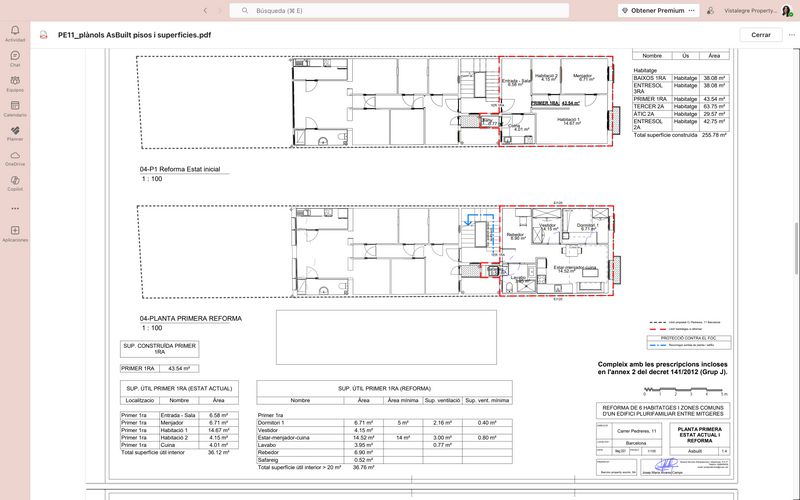Open the Aplicaciones store
The image size is (800, 500).
click(14, 234)
